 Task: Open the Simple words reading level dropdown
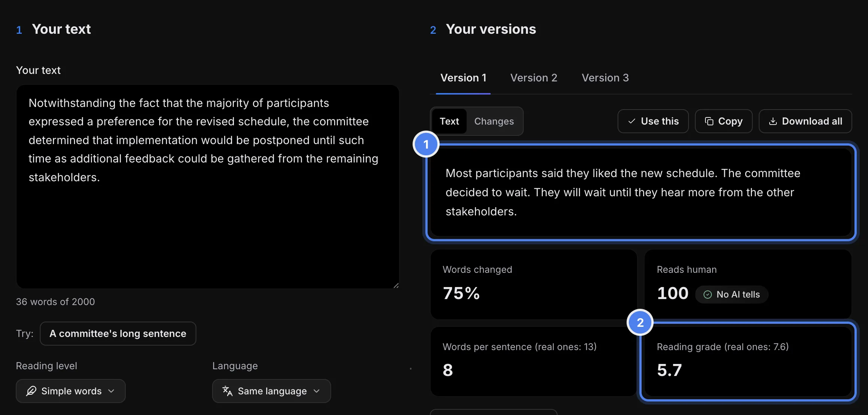(71, 391)
